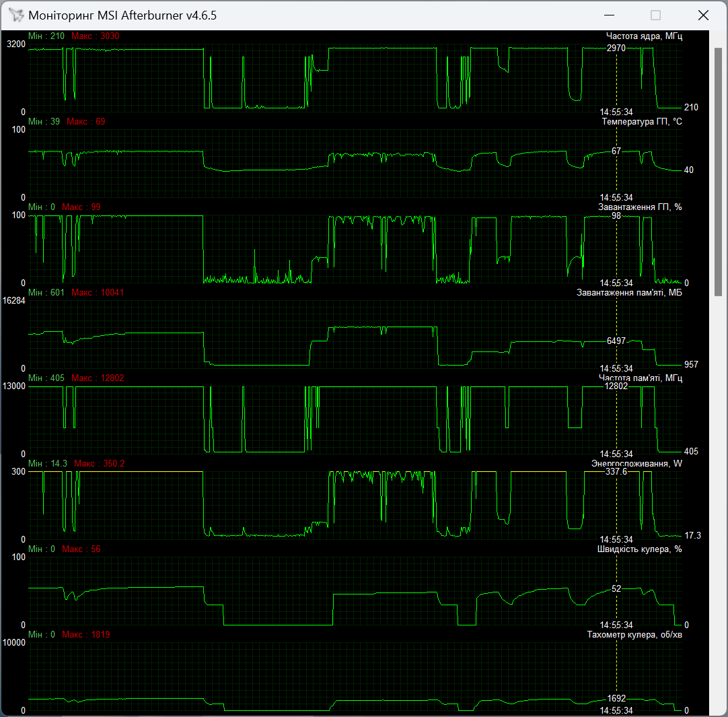728x717 pixels.
Task: Click the 'Мін : 601' memory usage value
Action: (x=46, y=293)
